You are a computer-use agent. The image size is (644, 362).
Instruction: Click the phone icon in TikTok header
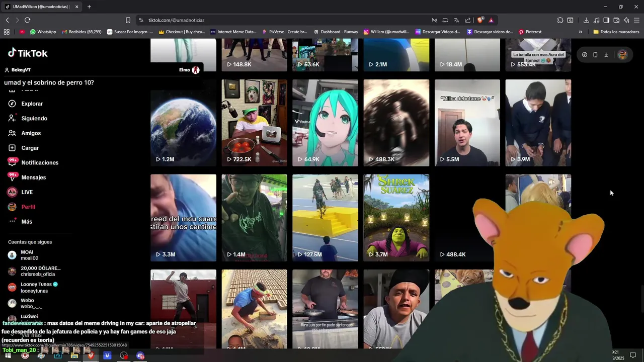[x=595, y=55]
